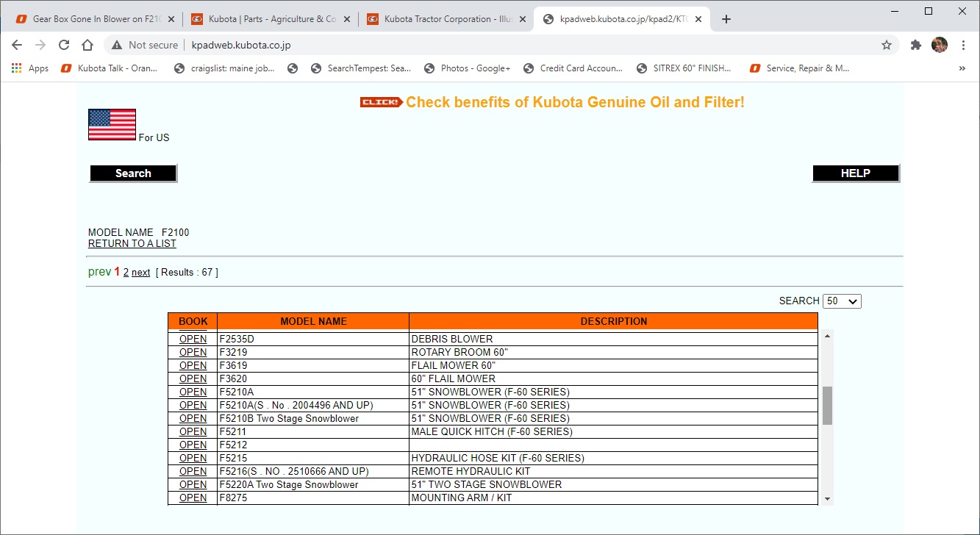Open SearchTempest bookmark
This screenshot has width=980, height=535.
click(x=361, y=68)
